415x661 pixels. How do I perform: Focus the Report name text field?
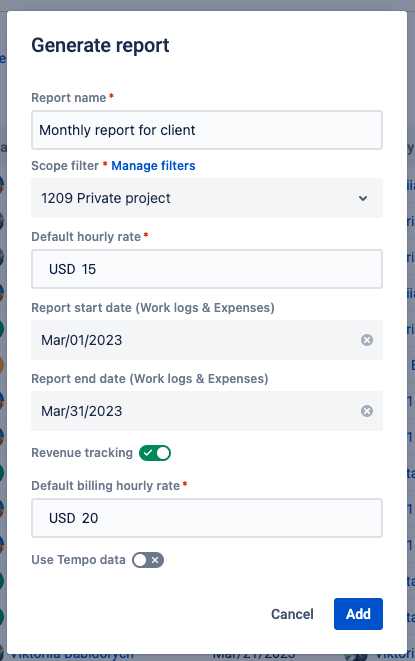207,130
